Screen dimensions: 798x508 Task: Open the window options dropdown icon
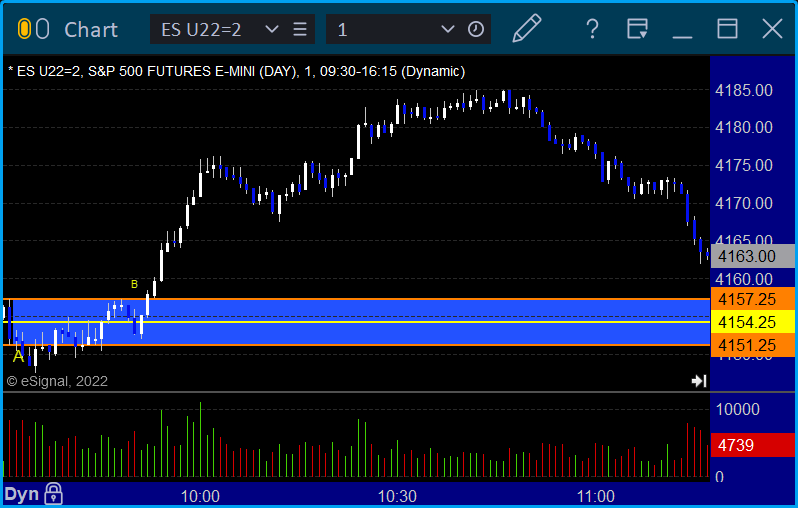[x=637, y=29]
